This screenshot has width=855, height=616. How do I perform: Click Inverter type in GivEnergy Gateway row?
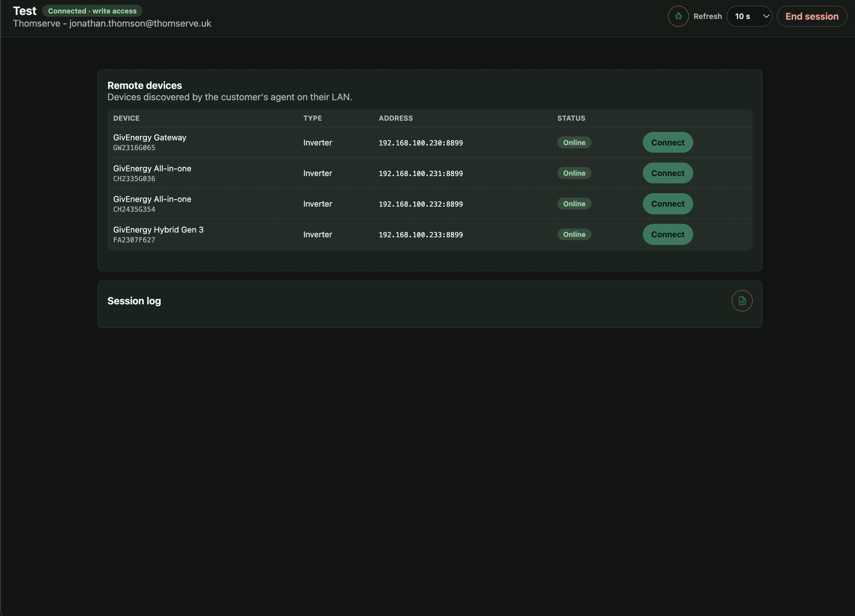click(318, 143)
